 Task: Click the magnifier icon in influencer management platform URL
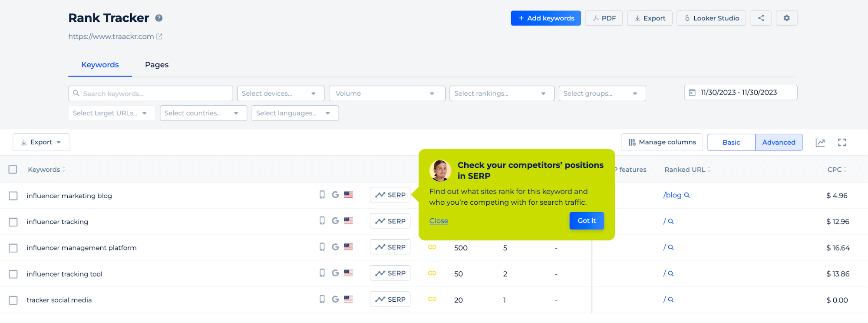[x=671, y=247]
